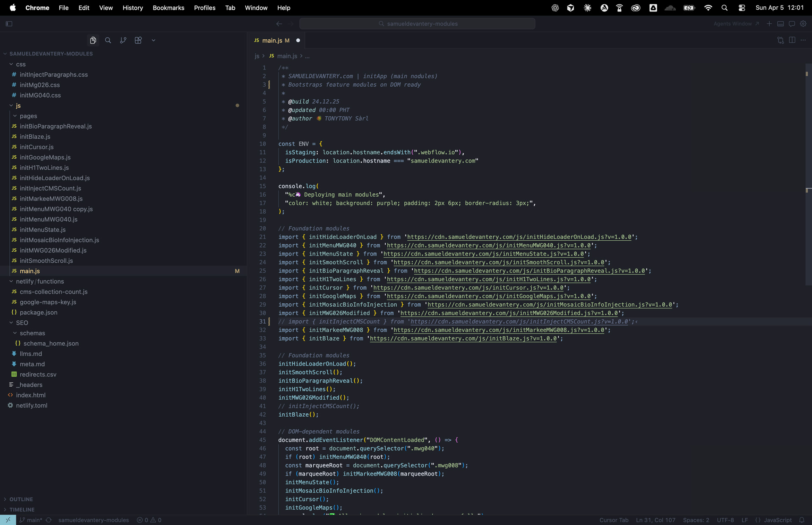Toggle the chat pane icon
Viewport: 812px width, 525px height.
click(792, 24)
